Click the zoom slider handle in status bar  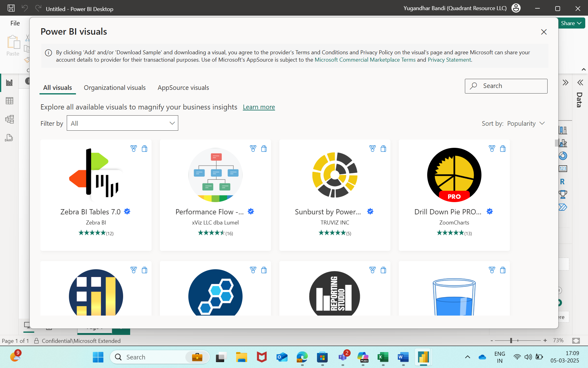[511, 340]
